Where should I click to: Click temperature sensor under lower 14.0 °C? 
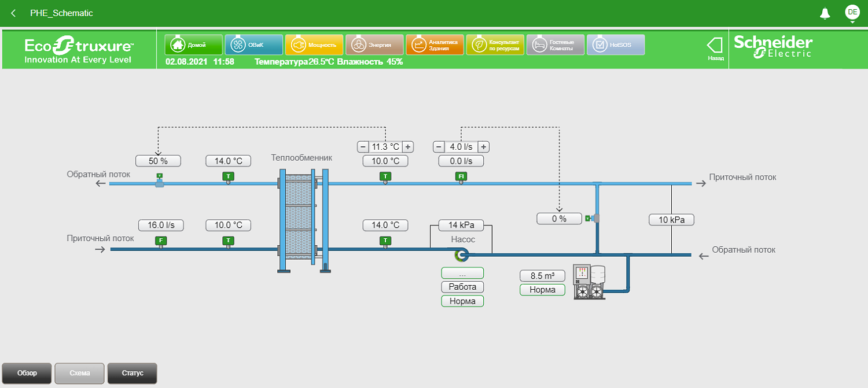click(x=385, y=242)
